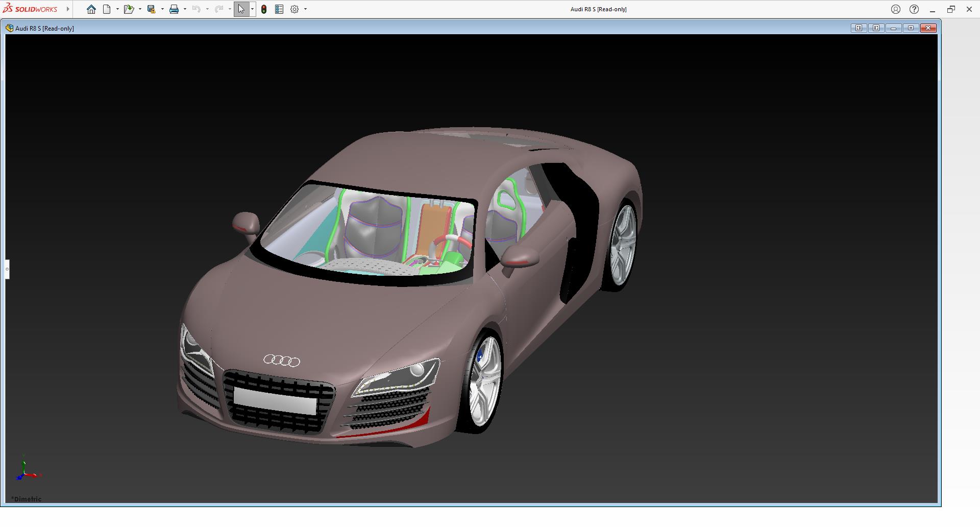Image resolution: width=980 pixels, height=527 pixels.
Task: Open the user login account icon
Action: [x=895, y=9]
